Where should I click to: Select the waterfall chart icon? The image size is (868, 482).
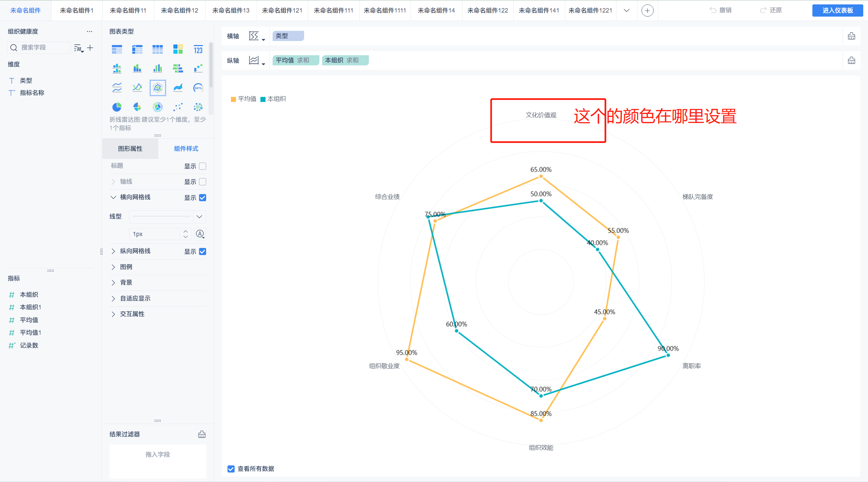(x=198, y=68)
